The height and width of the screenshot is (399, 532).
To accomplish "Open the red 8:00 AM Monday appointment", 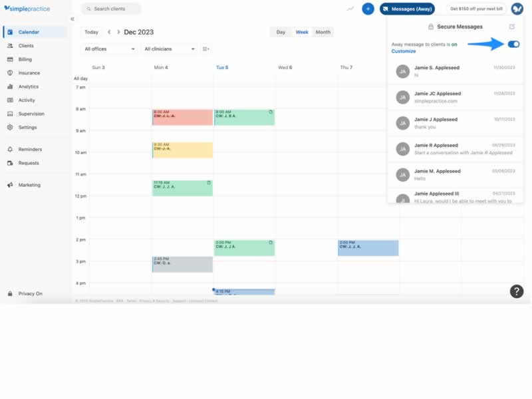I will pos(182,117).
